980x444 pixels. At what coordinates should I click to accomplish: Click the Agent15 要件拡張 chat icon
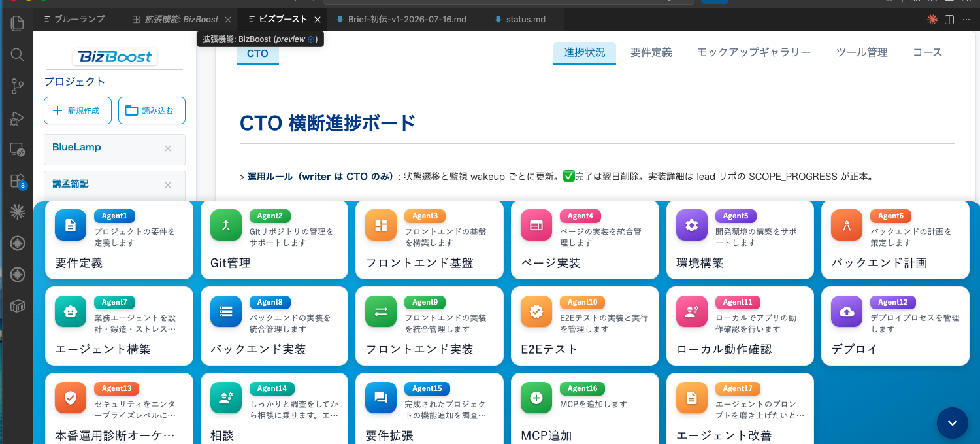pyautogui.click(x=381, y=398)
